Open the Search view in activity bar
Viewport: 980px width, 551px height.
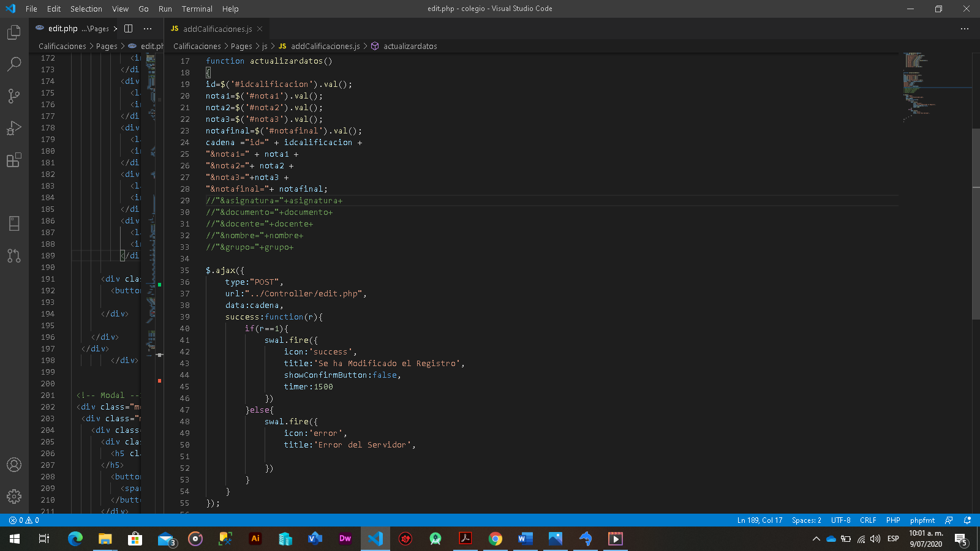(14, 64)
